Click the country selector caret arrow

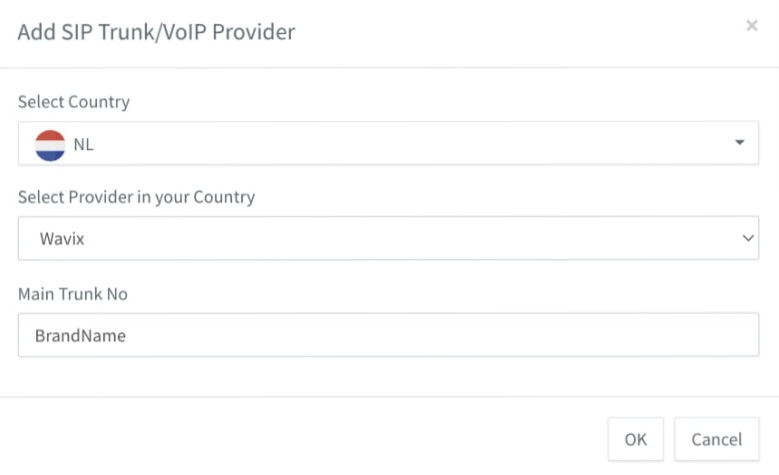pos(740,143)
